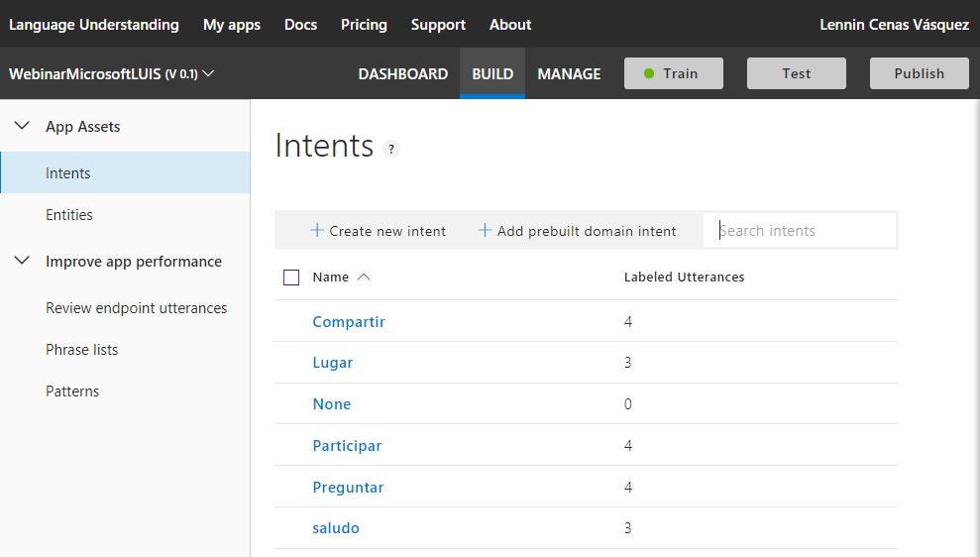Viewport: 980px width, 557px height.
Task: Open the Pricing page in top navigation
Action: coord(364,25)
